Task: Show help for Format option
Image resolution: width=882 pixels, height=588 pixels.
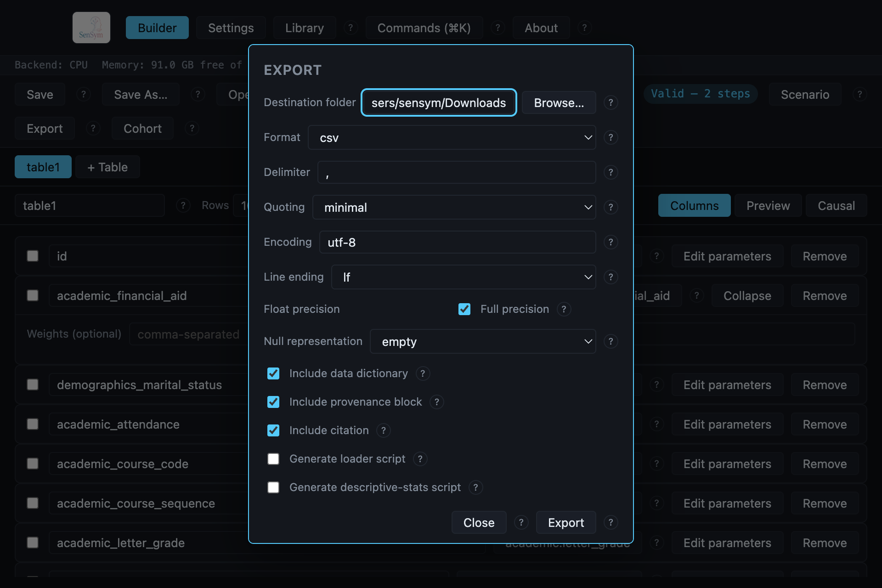Action: pos(611,137)
